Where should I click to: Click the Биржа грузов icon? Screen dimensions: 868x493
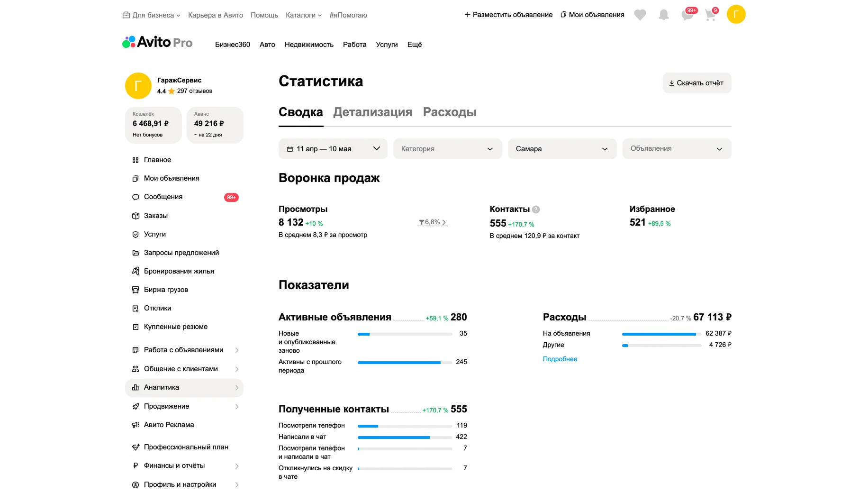[x=136, y=290]
